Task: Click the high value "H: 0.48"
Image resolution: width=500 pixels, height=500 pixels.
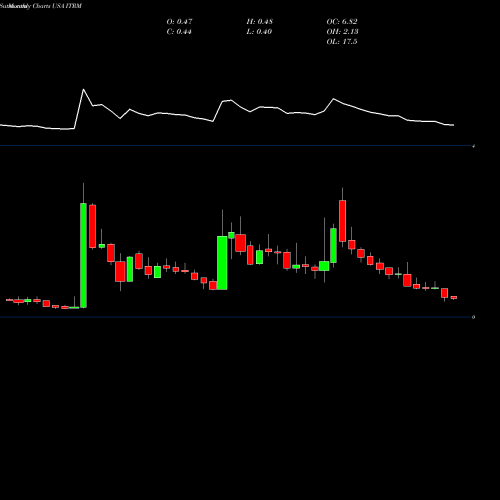Action: click(x=260, y=22)
